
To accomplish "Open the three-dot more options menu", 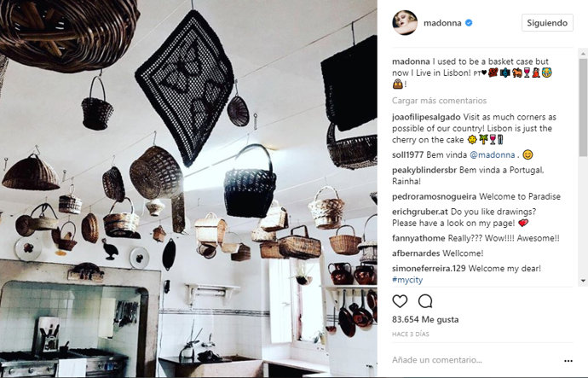I will [568, 361].
